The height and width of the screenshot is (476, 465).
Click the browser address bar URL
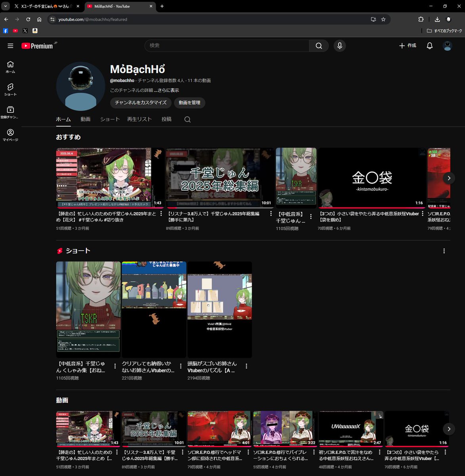93,19
